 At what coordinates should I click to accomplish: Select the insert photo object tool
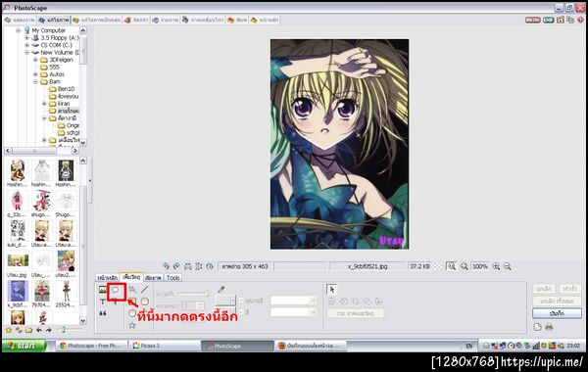point(102,290)
